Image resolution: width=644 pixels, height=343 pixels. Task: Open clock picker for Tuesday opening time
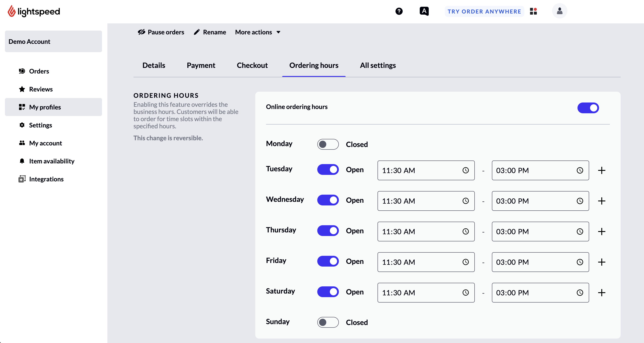coord(466,171)
